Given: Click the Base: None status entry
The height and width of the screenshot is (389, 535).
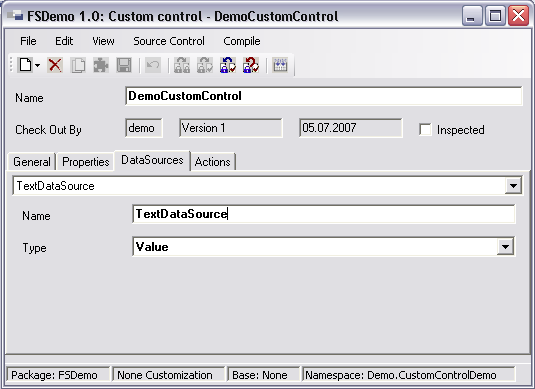Looking at the screenshot, I should click(x=264, y=374).
